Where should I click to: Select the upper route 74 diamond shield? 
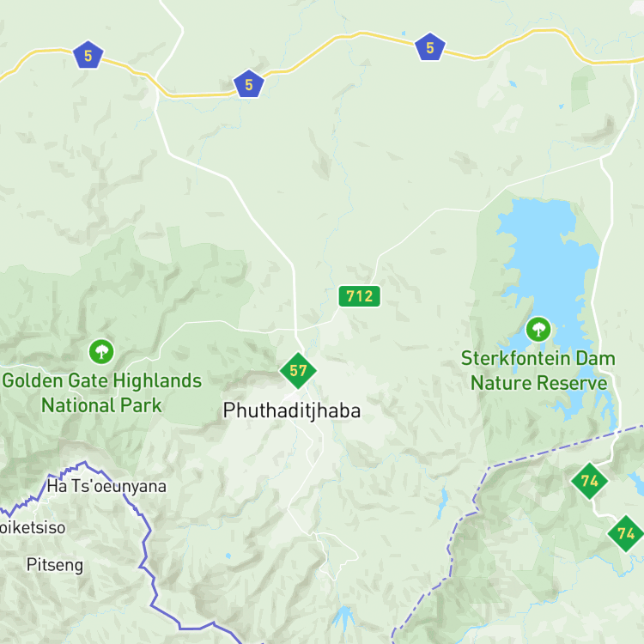pos(589,481)
